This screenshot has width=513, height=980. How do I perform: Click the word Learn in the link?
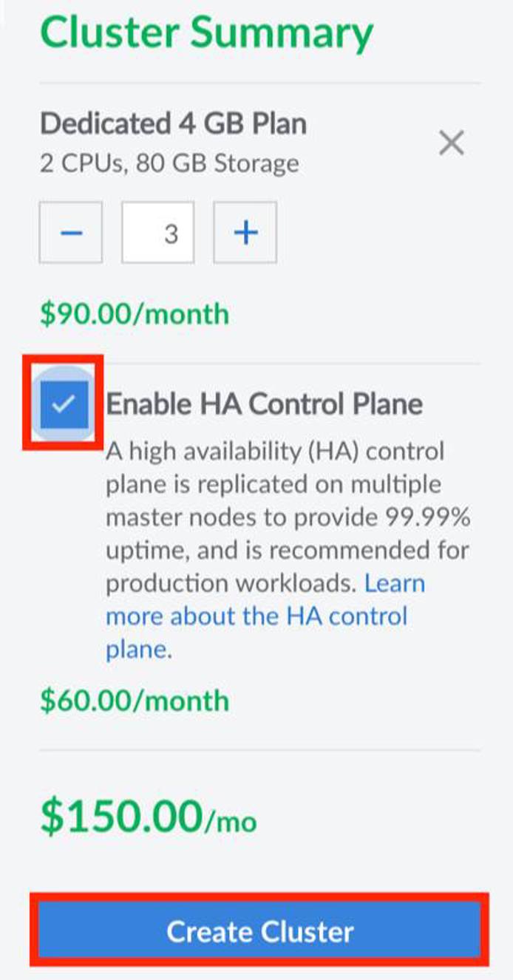coord(395,583)
